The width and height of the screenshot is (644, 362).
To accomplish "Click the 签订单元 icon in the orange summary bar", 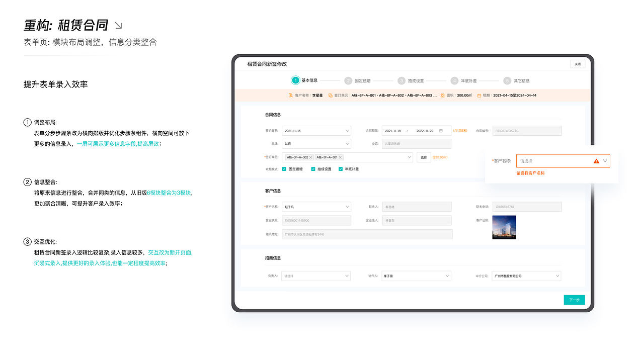I will click(331, 95).
